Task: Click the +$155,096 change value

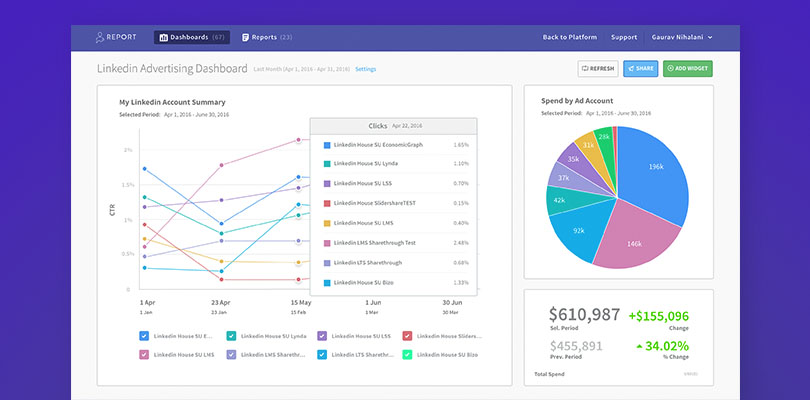Action: pyautogui.click(x=659, y=316)
